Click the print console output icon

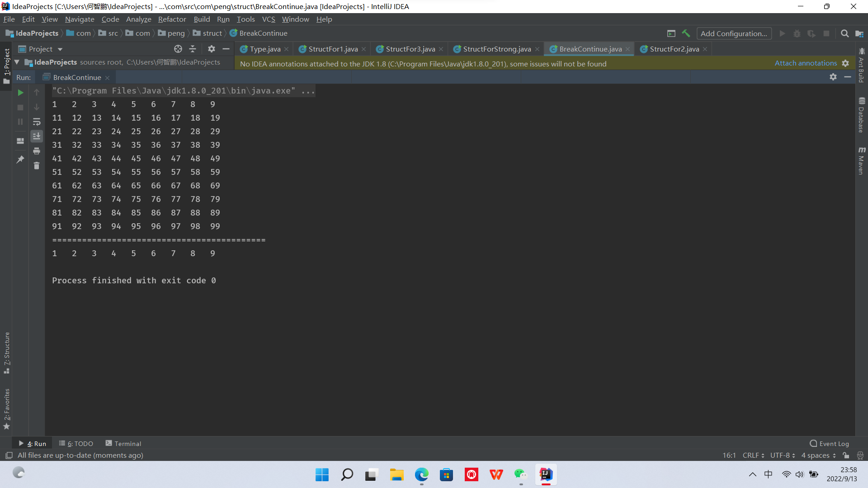coord(37,151)
